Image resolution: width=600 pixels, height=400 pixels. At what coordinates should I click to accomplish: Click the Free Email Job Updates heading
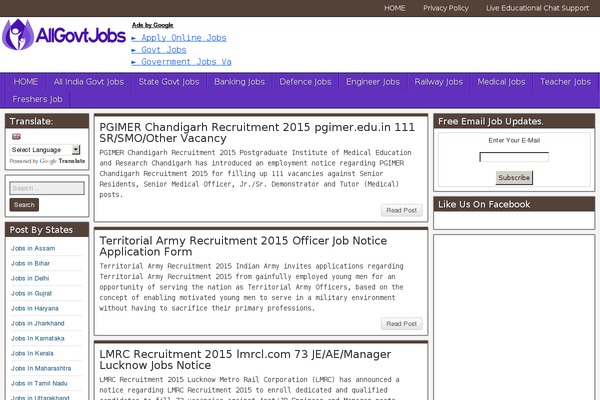[491, 121]
